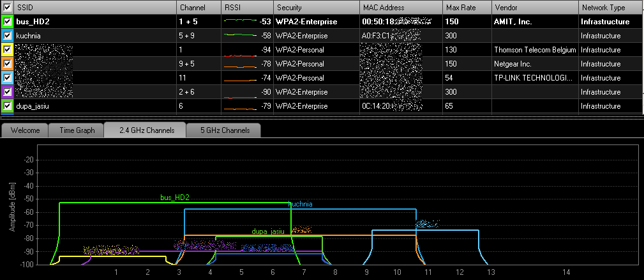This screenshot has width=644, height=280.
Task: Click the MAC Address column header
Action: click(400, 7)
